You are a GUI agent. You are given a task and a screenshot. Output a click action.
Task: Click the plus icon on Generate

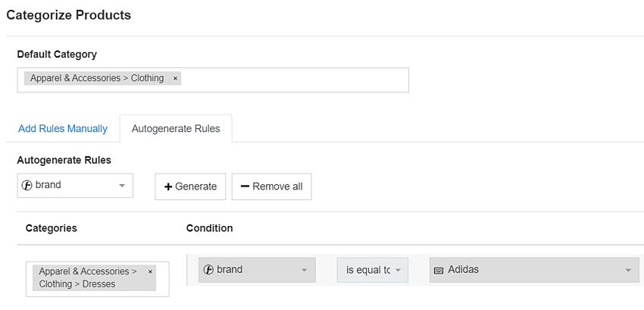168,186
